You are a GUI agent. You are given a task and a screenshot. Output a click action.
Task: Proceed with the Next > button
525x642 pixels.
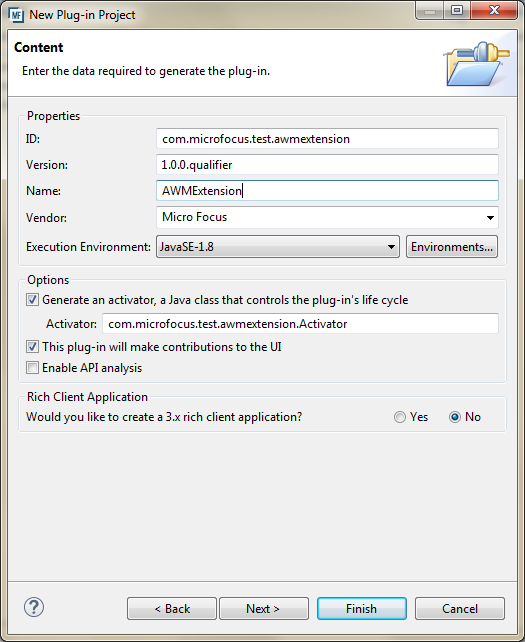264,608
